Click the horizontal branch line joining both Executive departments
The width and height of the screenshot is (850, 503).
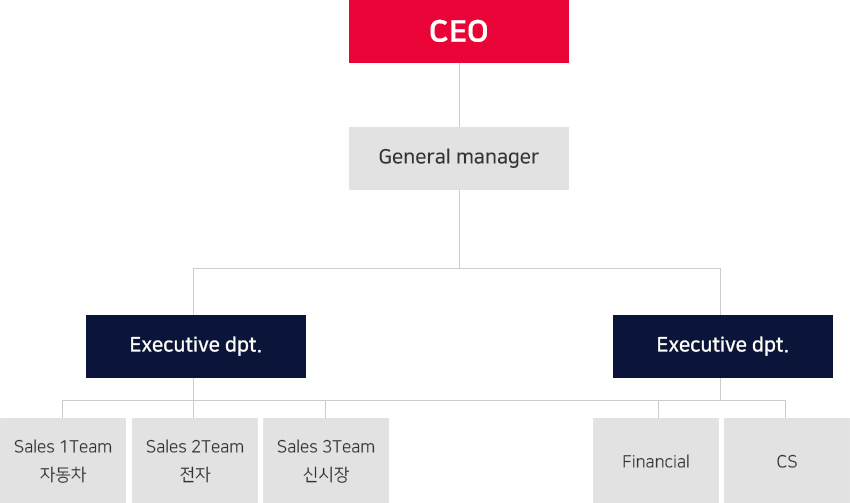[457, 268]
